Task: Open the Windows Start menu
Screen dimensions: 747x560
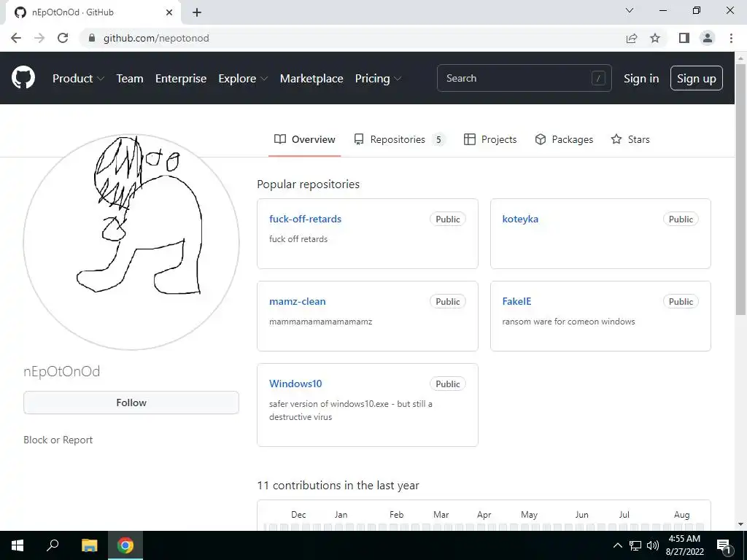Action: [18, 545]
